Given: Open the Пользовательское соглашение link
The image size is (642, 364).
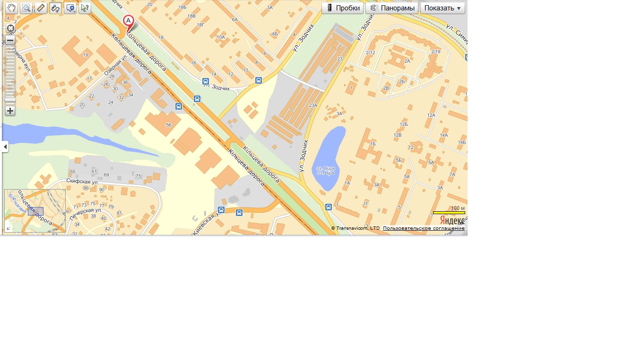Looking at the screenshot, I should pos(424,228).
